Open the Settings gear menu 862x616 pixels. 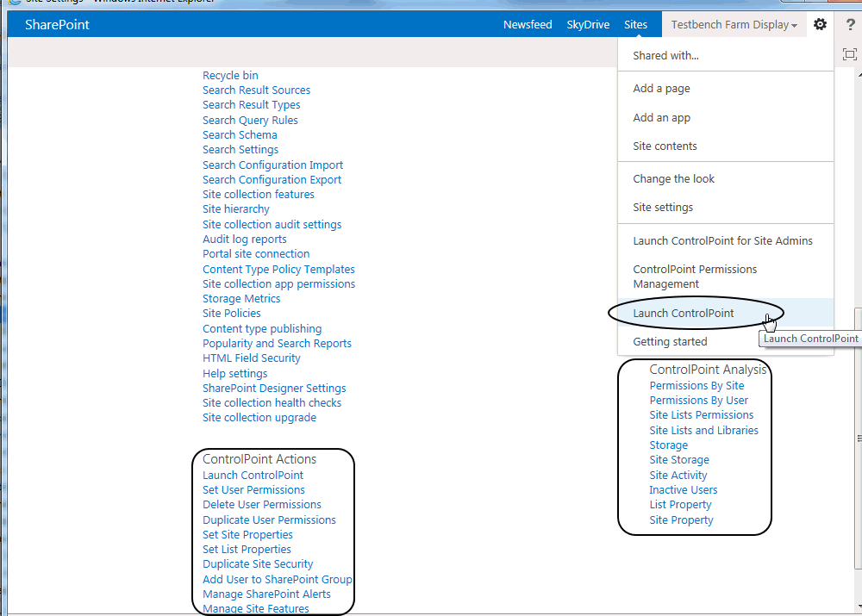(820, 25)
